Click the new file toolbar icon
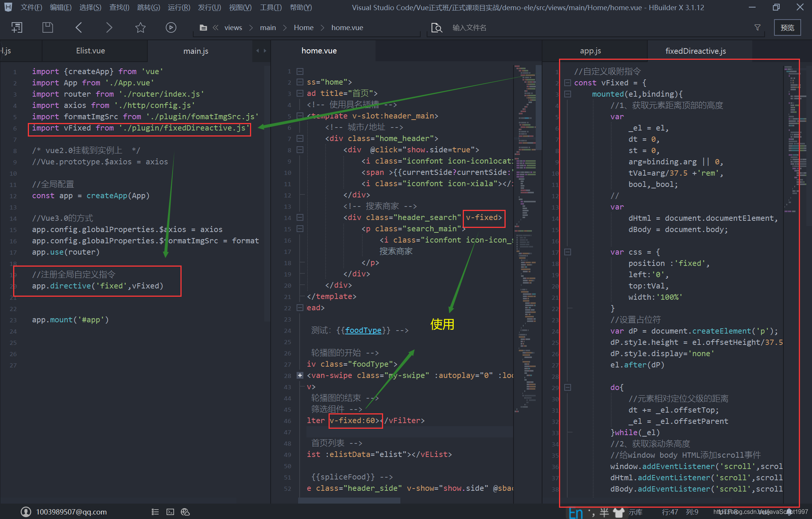This screenshot has height=519, width=812. click(17, 27)
